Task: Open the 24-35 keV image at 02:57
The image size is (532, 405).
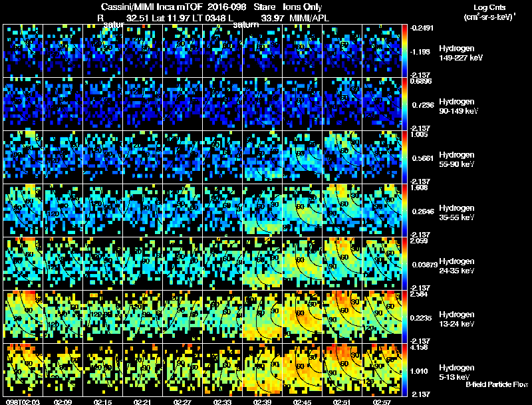Action: click(382, 263)
